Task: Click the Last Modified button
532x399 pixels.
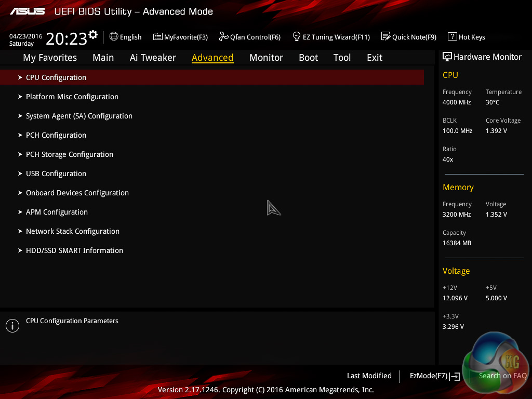Action: pyautogui.click(x=369, y=376)
